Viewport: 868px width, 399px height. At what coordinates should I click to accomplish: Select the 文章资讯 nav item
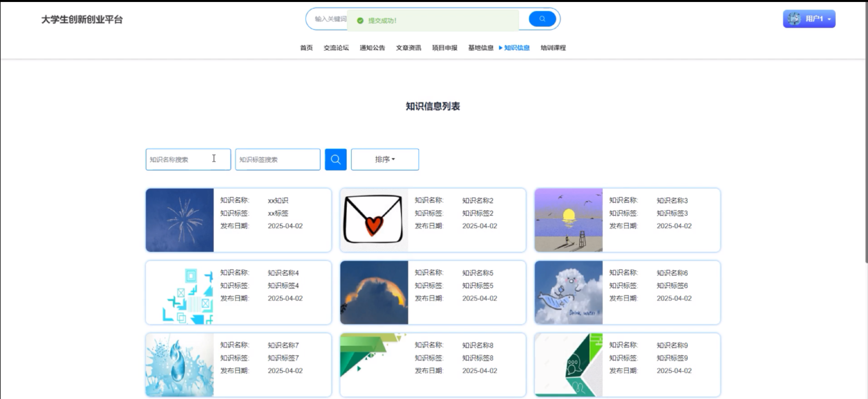click(408, 48)
